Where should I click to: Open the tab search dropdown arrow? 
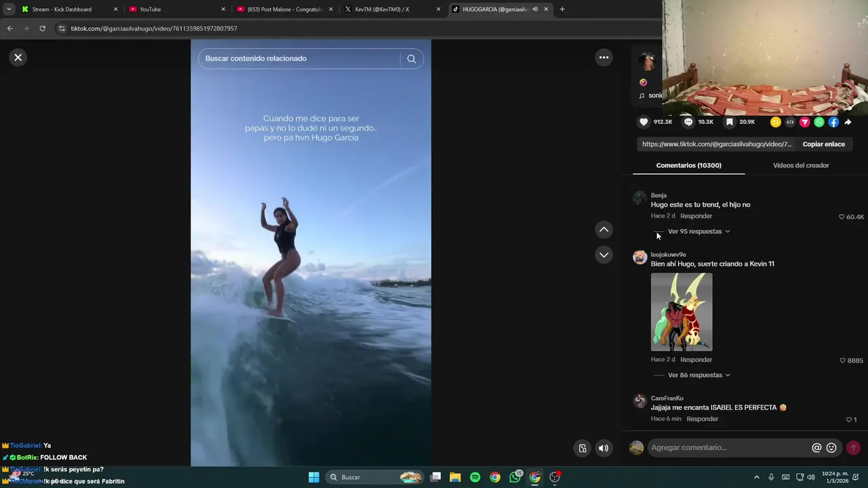tap(9, 9)
